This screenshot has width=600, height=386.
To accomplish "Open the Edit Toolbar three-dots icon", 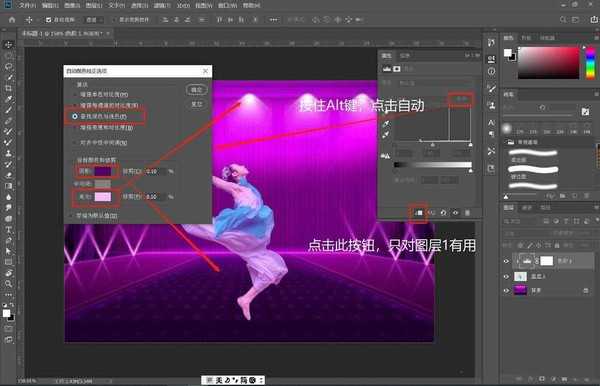I will pos(8,295).
